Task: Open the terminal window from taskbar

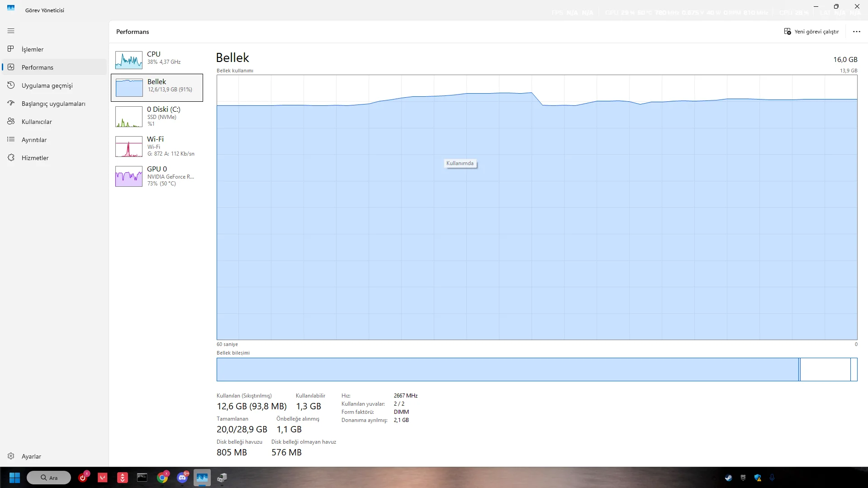Action: pyautogui.click(x=142, y=478)
